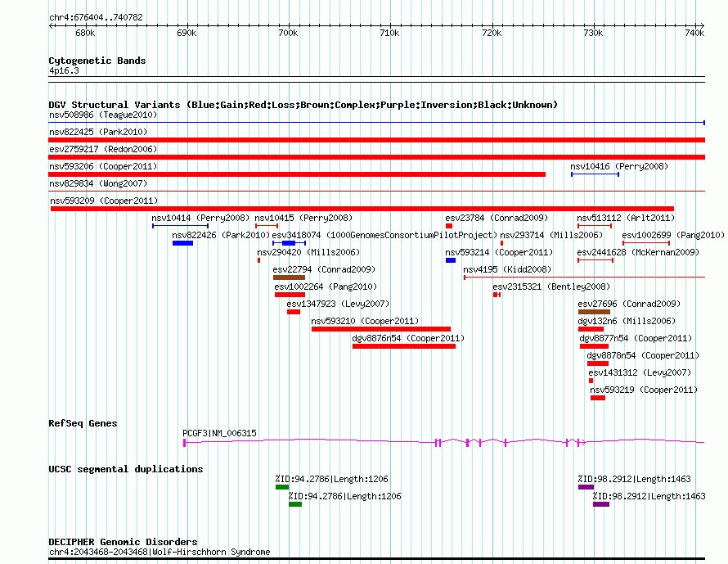Click the brown bar under esv27696
The height and width of the screenshot is (564, 728).
[x=594, y=312]
